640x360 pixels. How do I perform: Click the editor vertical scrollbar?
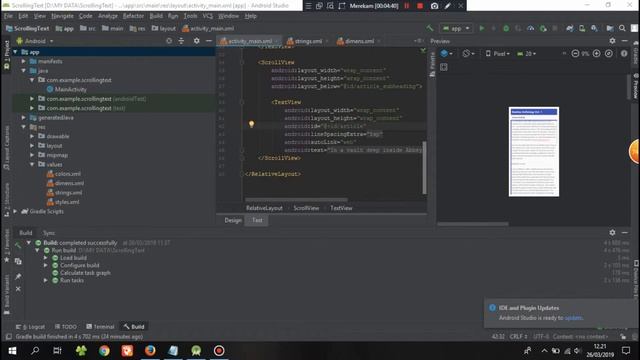coord(424,168)
